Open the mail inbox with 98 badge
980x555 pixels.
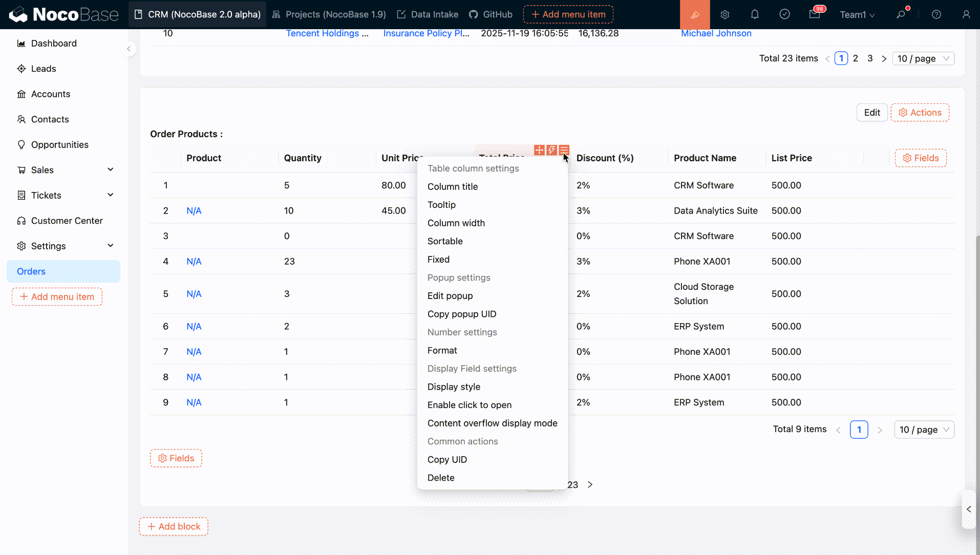coord(815,14)
